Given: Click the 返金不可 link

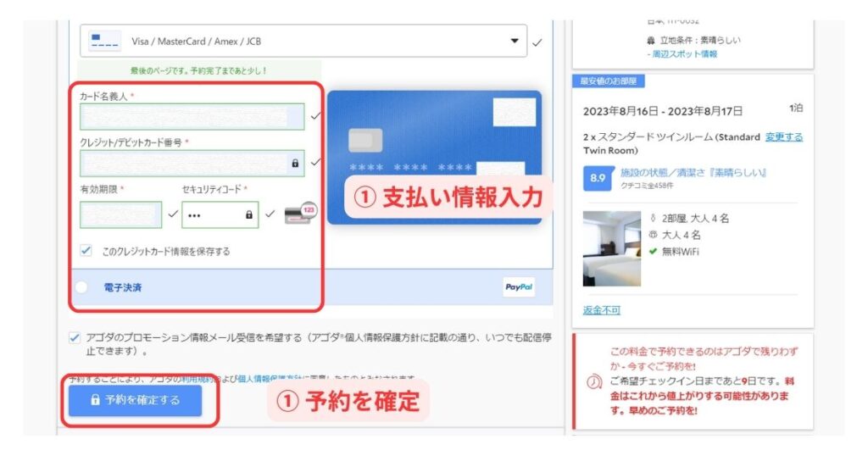Looking at the screenshot, I should pyautogui.click(x=601, y=309).
